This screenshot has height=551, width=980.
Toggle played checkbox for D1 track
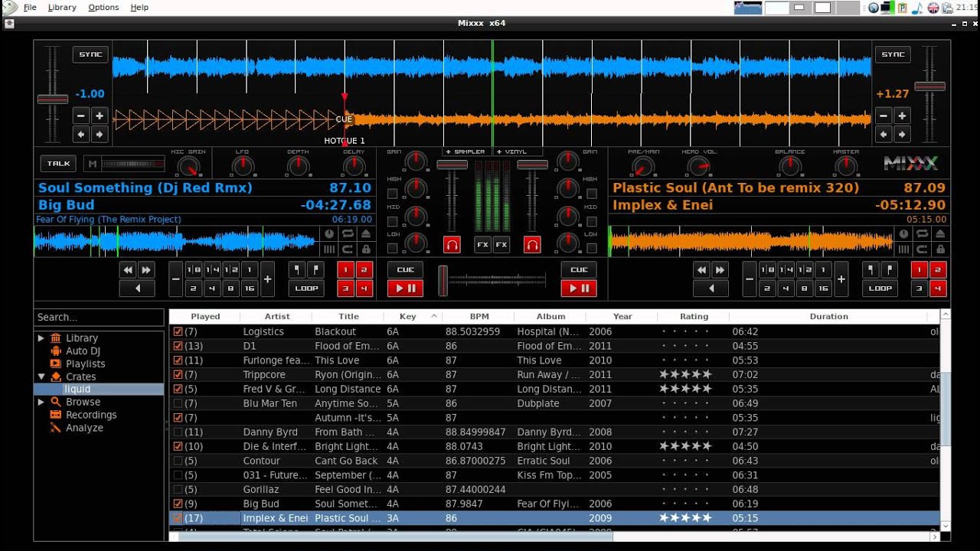click(x=178, y=346)
